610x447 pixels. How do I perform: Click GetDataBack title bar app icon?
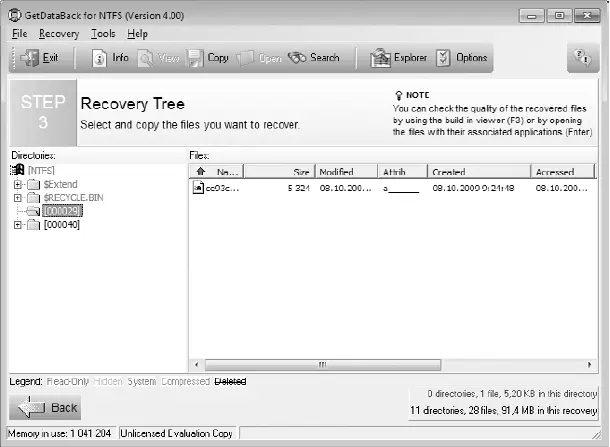click(x=14, y=15)
